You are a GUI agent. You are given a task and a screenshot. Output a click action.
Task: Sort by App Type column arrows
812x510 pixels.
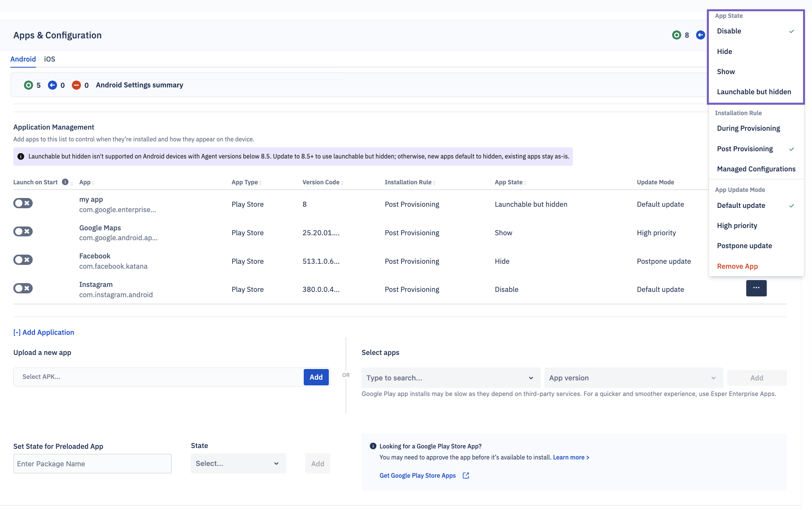pos(260,183)
